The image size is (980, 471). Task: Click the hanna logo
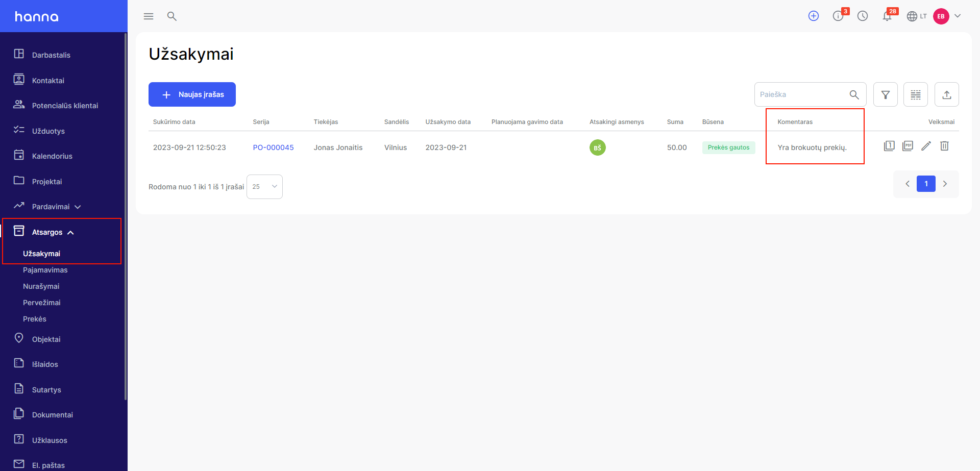coord(37,16)
